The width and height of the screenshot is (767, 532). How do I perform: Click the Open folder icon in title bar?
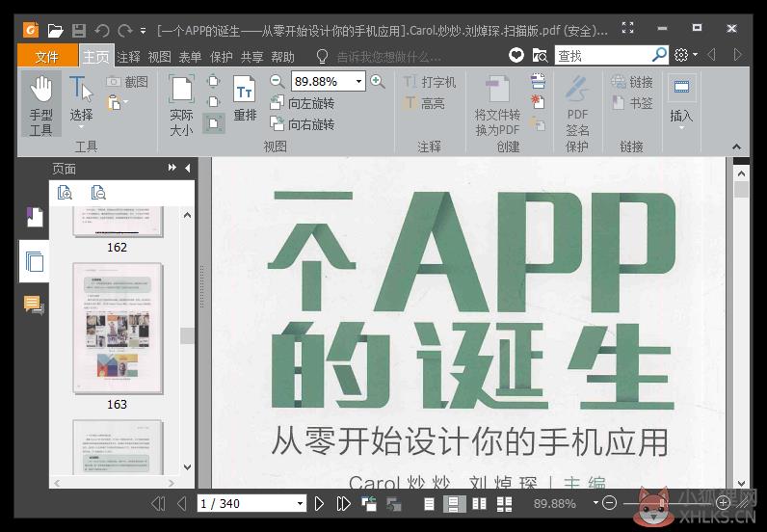click(x=55, y=30)
